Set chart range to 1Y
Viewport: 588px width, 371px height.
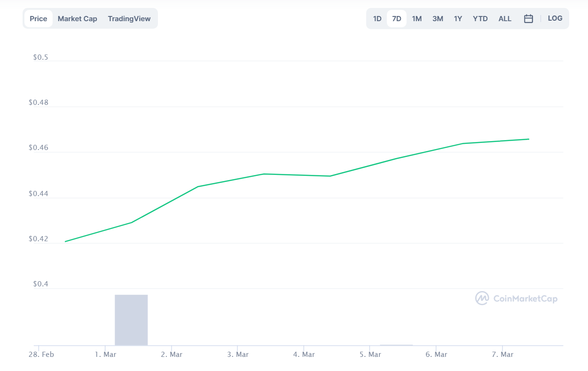point(458,19)
